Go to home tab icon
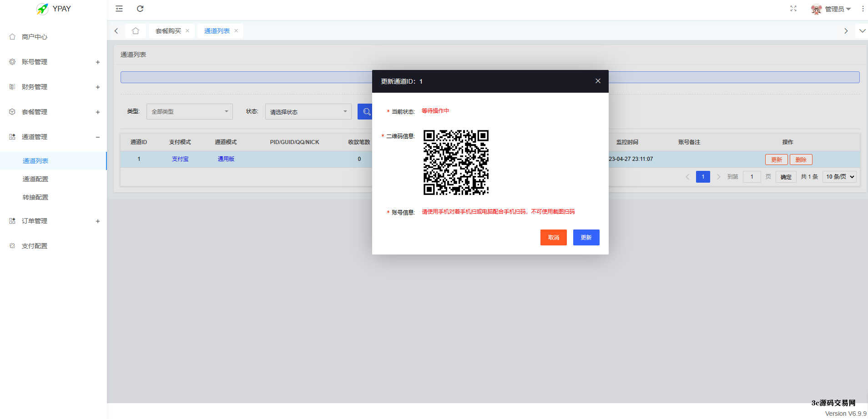 click(136, 31)
